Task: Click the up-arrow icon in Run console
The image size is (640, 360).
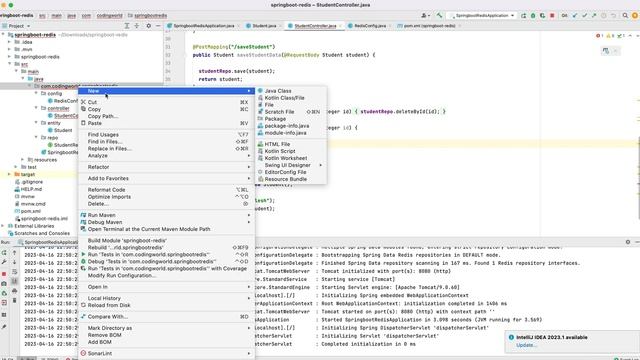Action: coord(14,253)
